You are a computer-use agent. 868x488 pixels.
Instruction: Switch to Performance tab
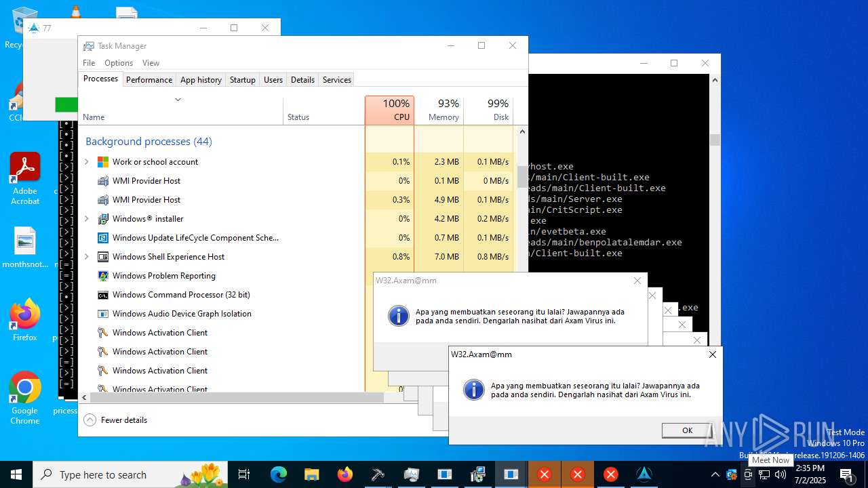149,79
